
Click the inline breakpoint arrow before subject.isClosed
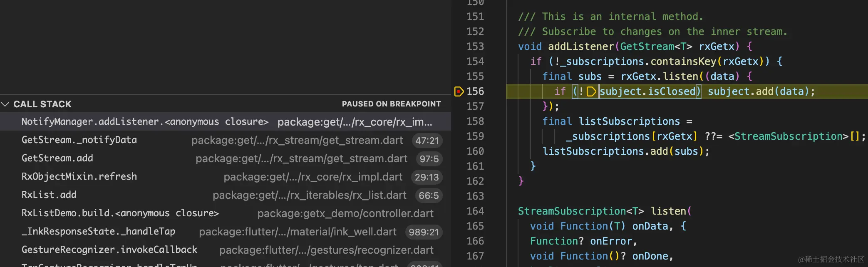pos(591,91)
